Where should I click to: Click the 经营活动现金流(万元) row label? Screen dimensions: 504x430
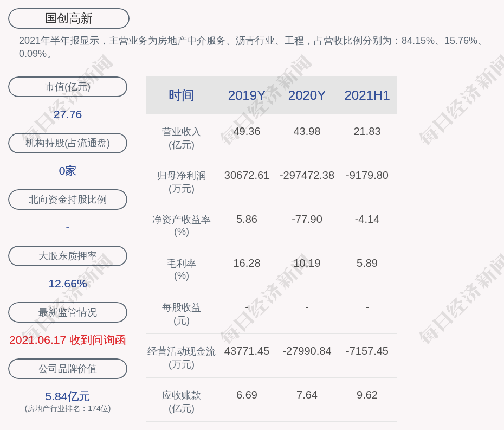coord(182,358)
